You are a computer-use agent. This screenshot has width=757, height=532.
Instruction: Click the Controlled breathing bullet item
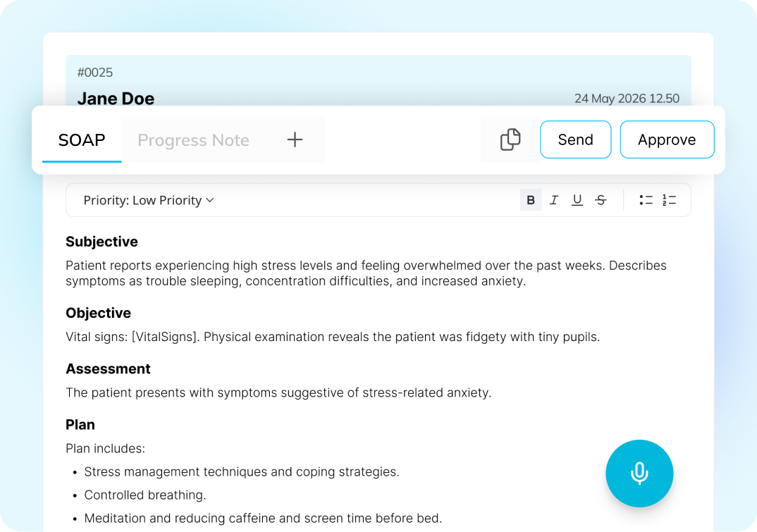pyautogui.click(x=145, y=495)
